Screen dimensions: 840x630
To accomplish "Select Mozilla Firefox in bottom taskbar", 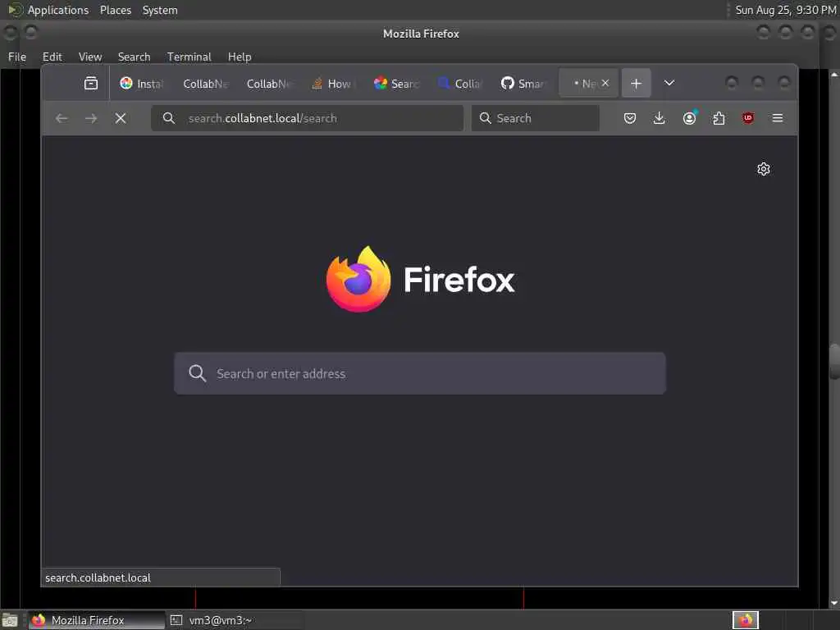I will 96,620.
